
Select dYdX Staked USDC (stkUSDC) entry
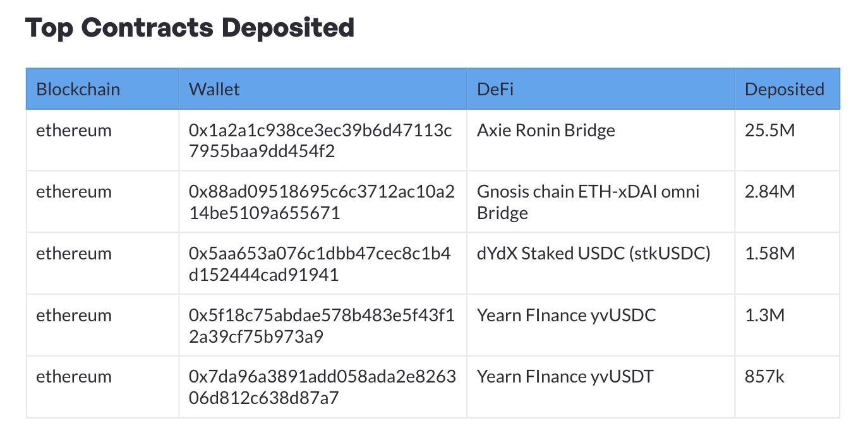coord(593,254)
